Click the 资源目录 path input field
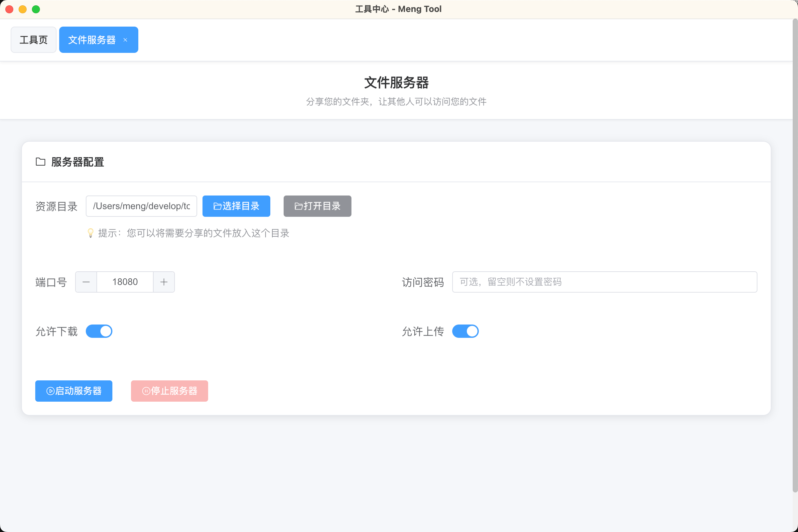 point(141,206)
